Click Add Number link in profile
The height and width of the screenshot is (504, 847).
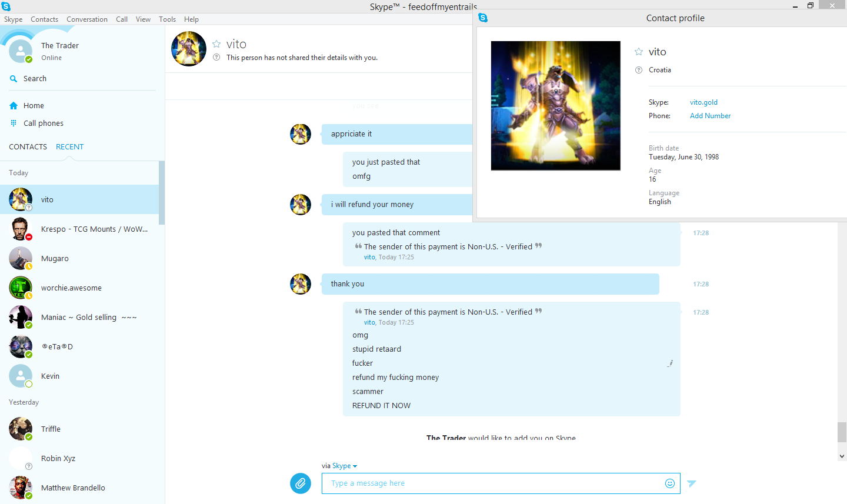click(710, 116)
